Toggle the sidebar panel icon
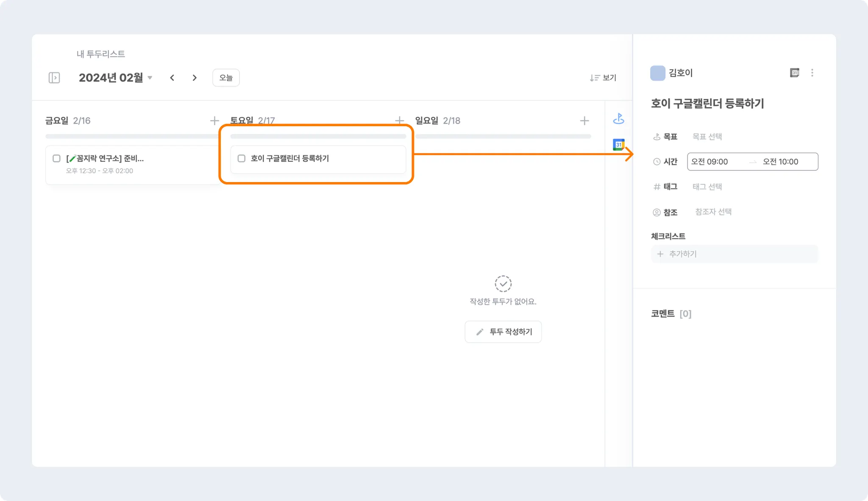This screenshot has width=868, height=501. [x=54, y=78]
